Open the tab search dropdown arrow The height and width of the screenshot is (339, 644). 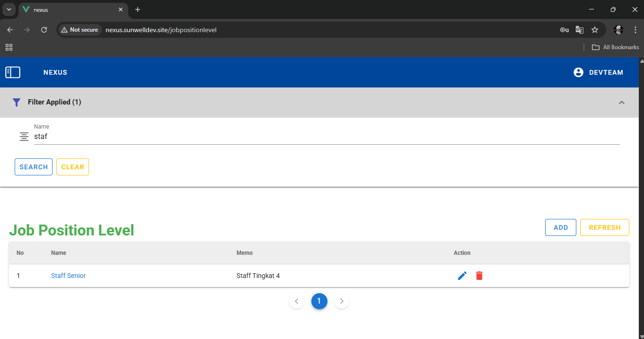tap(9, 9)
